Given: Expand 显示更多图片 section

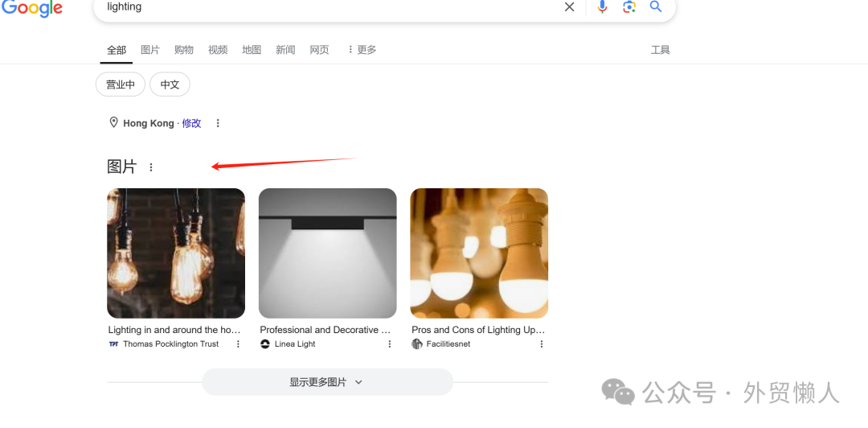Looking at the screenshot, I should [327, 382].
